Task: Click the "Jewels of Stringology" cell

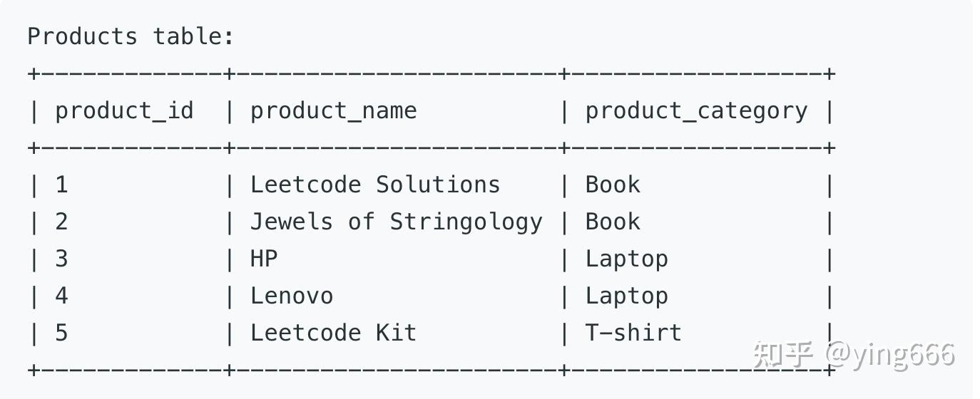Action: (396, 222)
